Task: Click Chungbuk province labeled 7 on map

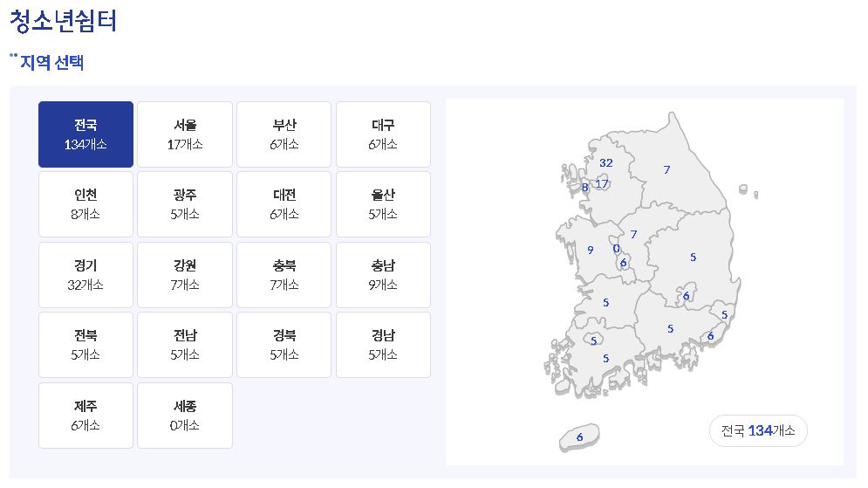Action: [x=634, y=234]
